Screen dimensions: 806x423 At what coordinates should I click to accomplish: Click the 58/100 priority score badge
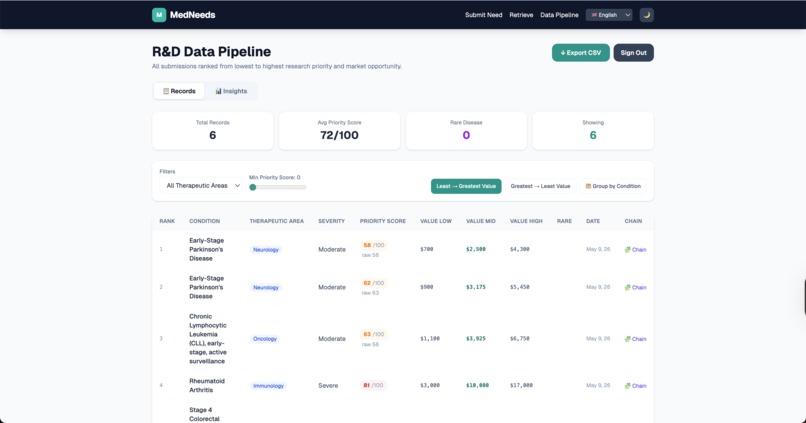click(373, 245)
